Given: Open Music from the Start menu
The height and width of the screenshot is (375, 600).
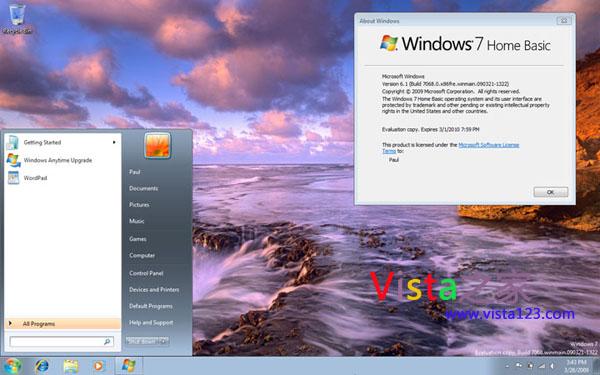Looking at the screenshot, I should coord(137,221).
